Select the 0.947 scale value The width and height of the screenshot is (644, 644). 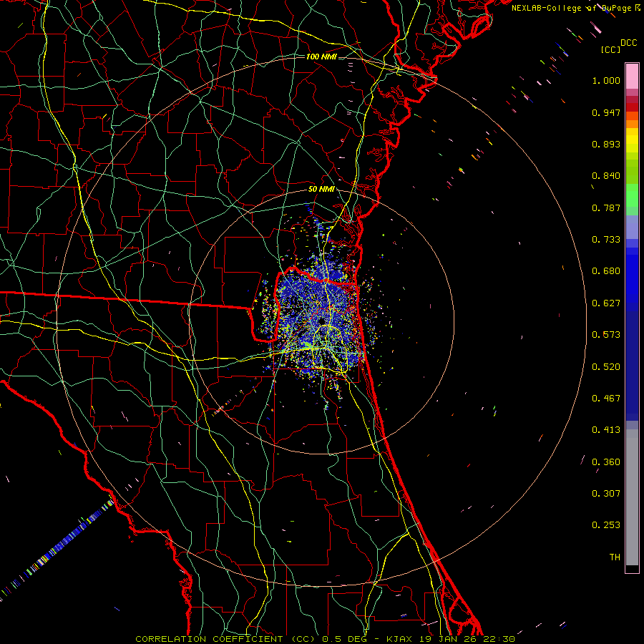click(x=606, y=112)
